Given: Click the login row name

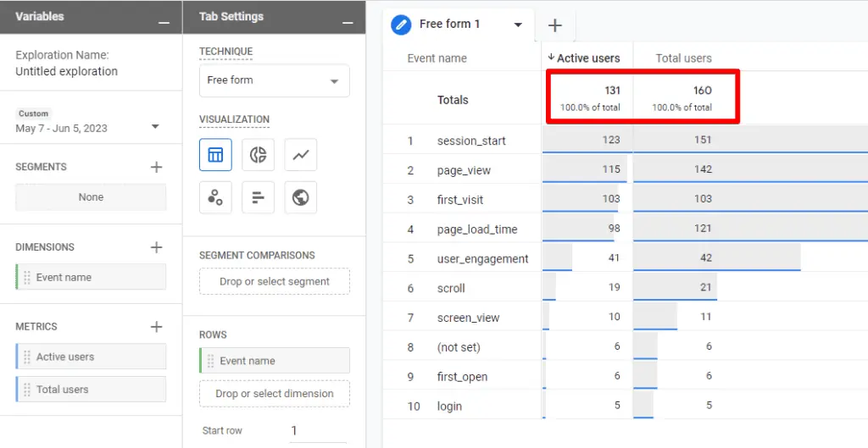Looking at the screenshot, I should click(449, 407).
